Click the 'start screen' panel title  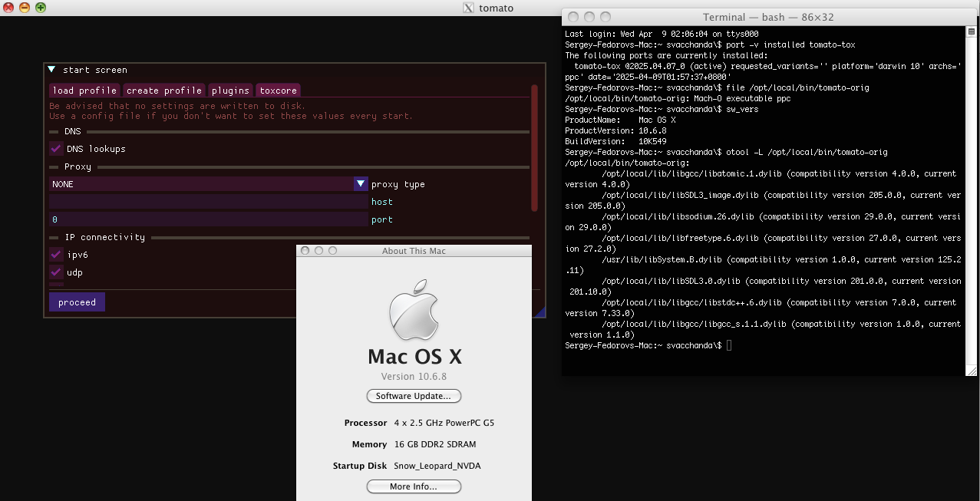[95, 70]
